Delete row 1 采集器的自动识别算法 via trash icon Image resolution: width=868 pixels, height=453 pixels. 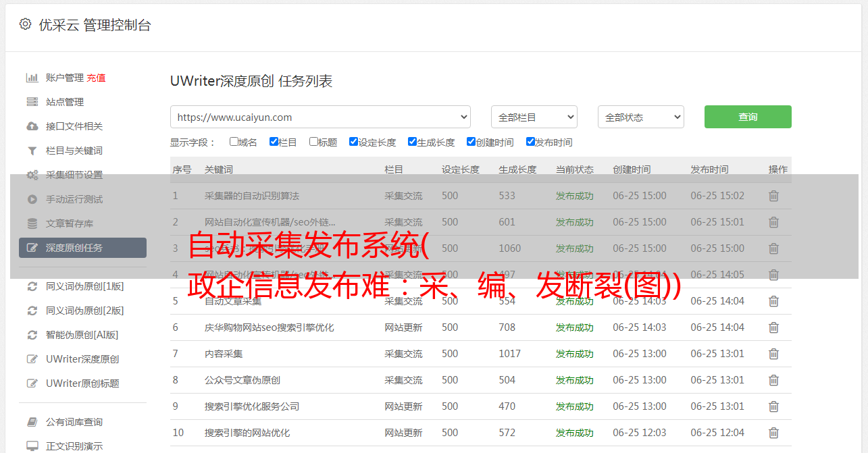pos(774,196)
